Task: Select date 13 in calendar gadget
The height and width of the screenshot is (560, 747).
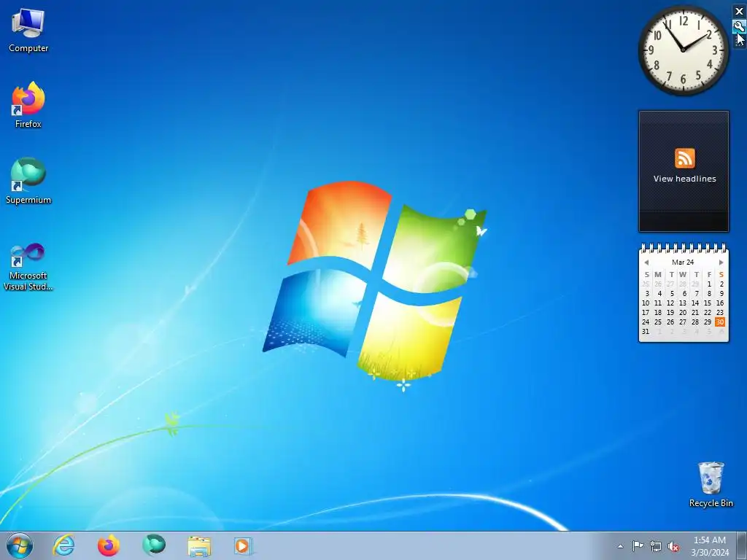Action: point(683,303)
